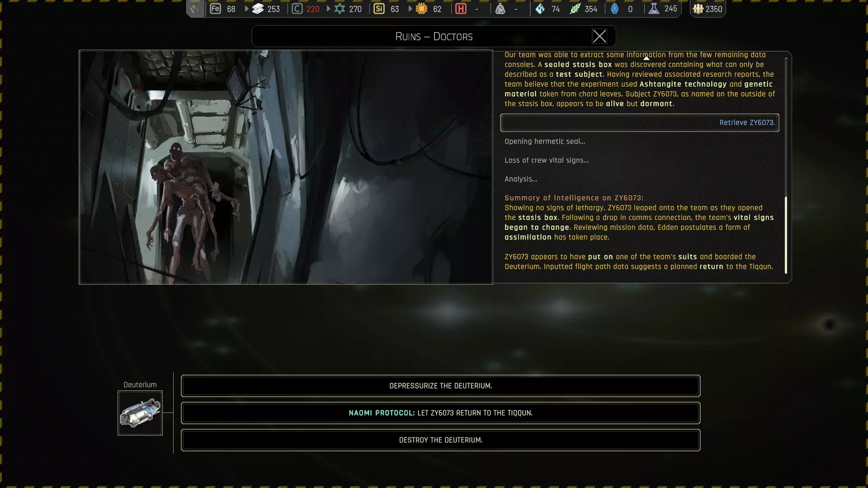Viewport: 868px width, 488px height.
Task: Click the event text scrollbar handle
Action: tap(786, 235)
